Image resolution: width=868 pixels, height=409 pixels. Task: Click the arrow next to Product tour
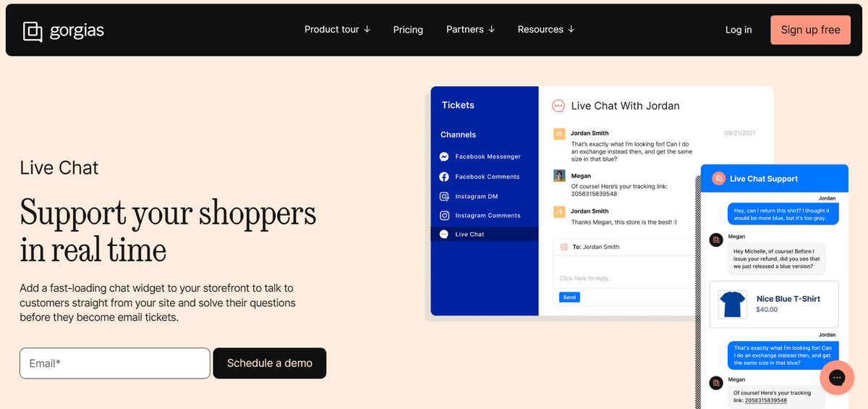click(x=367, y=30)
